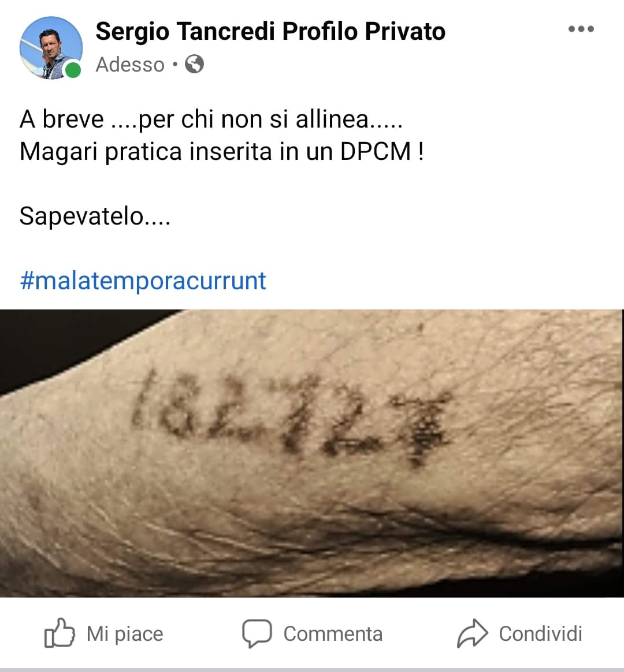Click the Magari pratica inserita DPCM line
The width and height of the screenshot is (624, 672).
coord(222,151)
